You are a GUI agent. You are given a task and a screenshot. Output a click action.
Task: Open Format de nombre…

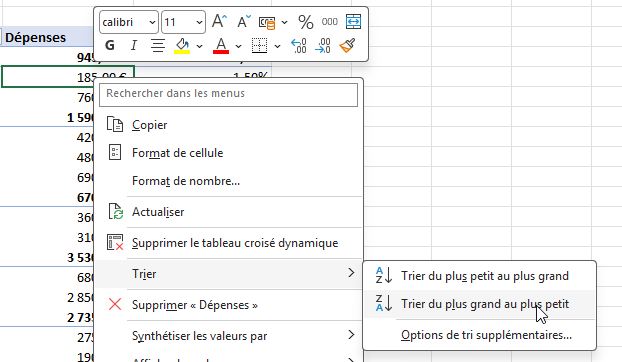click(x=228, y=181)
